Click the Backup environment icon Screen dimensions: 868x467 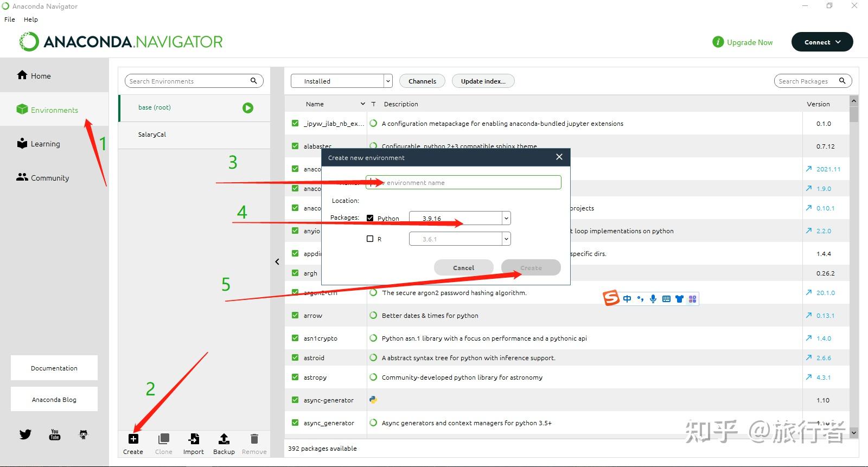click(224, 438)
